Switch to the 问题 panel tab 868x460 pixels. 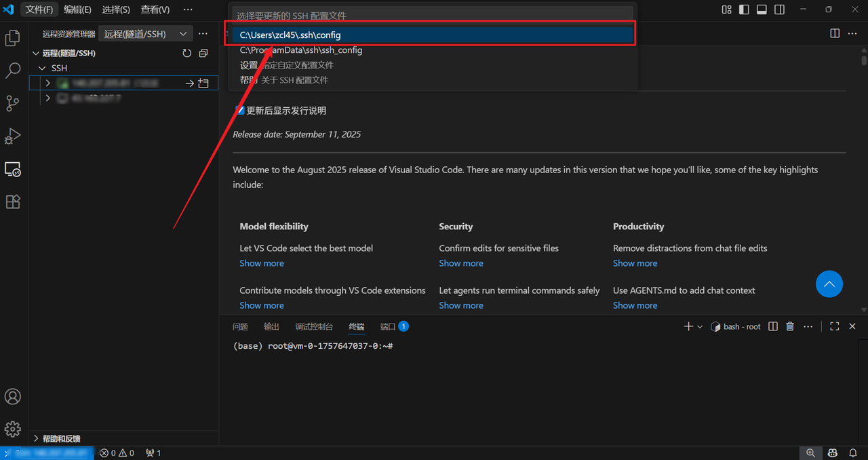tap(240, 326)
